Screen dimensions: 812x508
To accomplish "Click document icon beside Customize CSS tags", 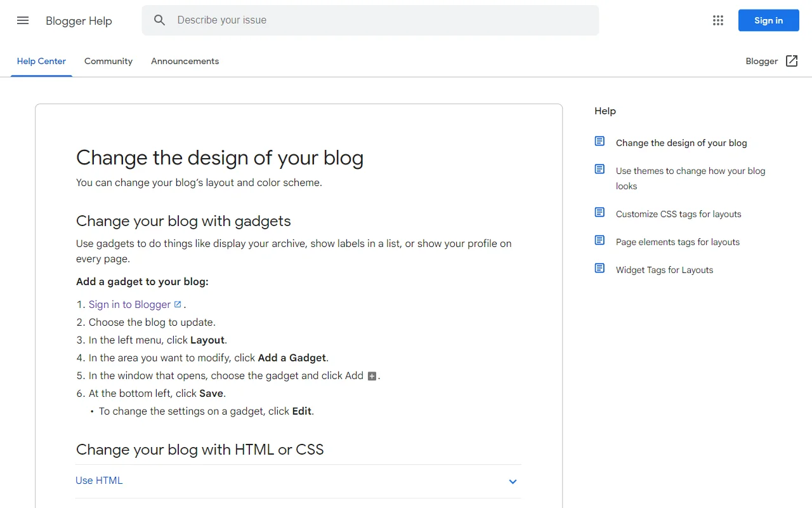I will (x=599, y=212).
